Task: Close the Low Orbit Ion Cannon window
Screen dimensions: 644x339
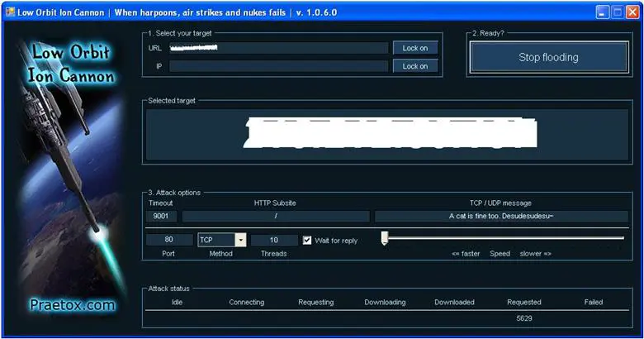Action: pyautogui.click(x=632, y=12)
